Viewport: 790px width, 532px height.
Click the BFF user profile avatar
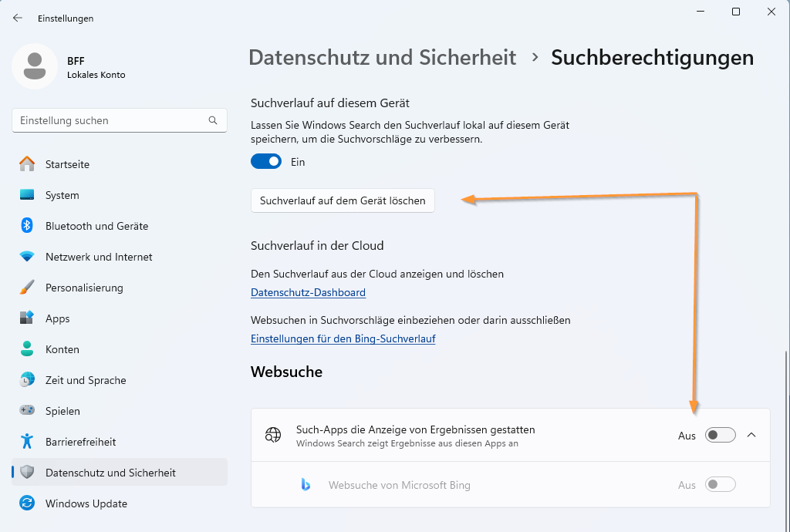(34, 66)
